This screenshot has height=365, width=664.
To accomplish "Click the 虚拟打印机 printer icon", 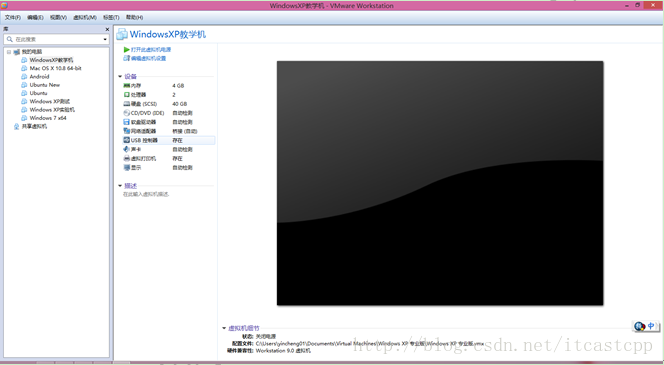I will [x=126, y=158].
